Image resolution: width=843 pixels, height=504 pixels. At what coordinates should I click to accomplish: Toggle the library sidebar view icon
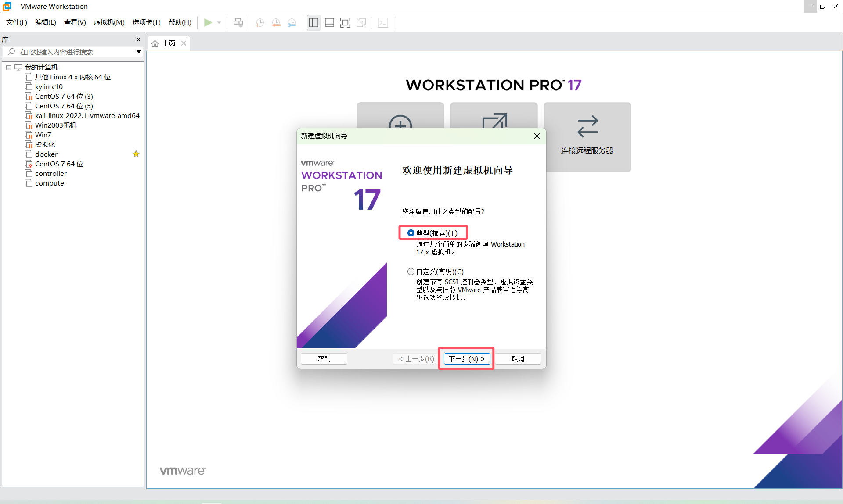click(x=313, y=23)
